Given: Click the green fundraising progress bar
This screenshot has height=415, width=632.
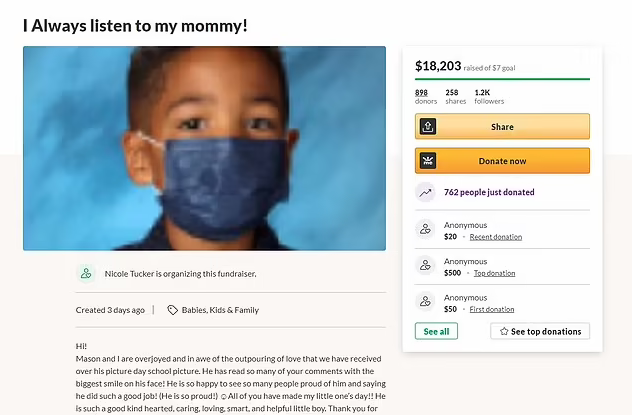Looking at the screenshot, I should pyautogui.click(x=502, y=79).
